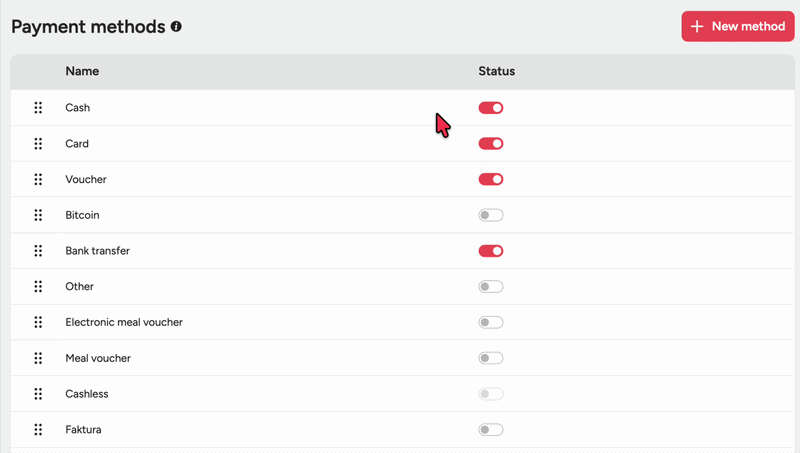Turn on the Faktura status switch
800x453 pixels.
490,430
